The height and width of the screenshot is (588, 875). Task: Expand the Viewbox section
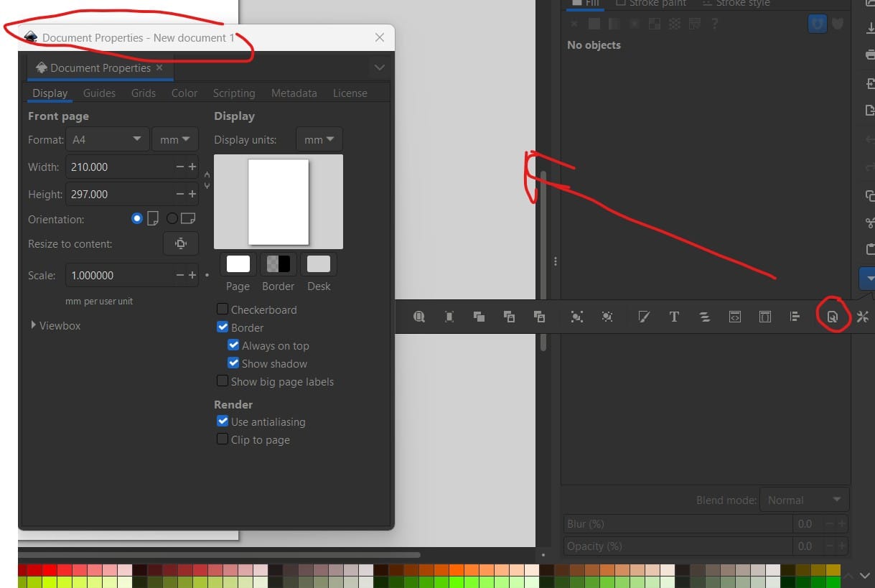pos(34,325)
